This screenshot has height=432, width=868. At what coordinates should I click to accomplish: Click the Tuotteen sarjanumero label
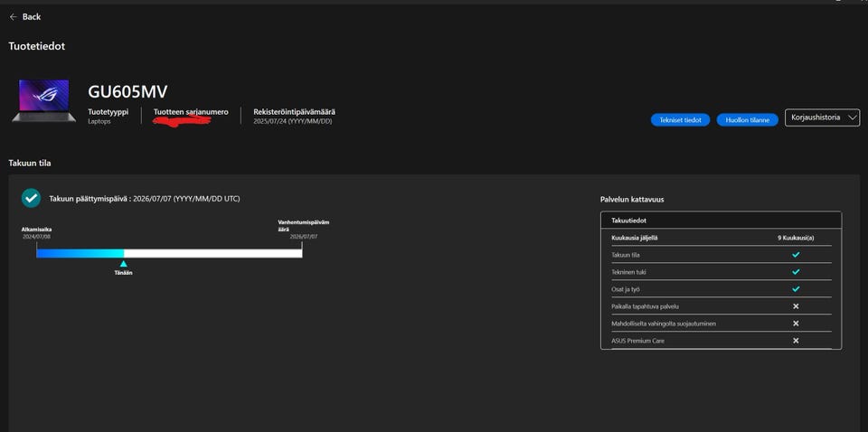tap(191, 112)
